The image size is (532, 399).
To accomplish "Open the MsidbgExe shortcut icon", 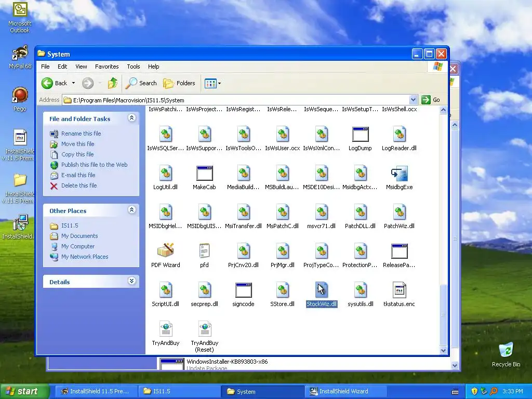I will coord(399,174).
